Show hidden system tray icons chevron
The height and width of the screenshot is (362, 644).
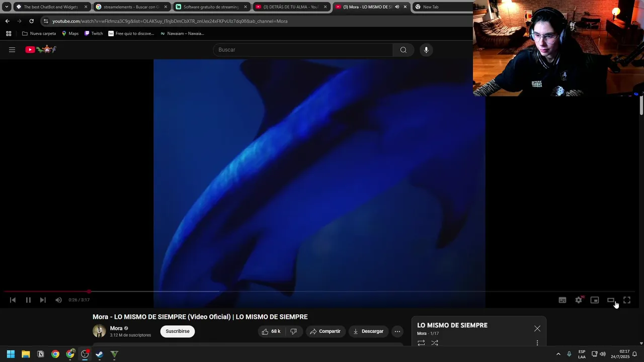pos(558,354)
